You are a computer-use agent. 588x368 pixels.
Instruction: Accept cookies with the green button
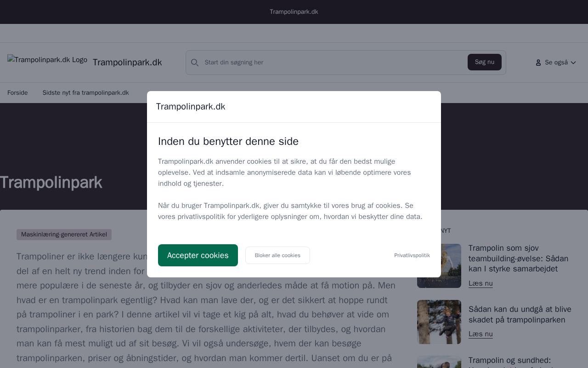198,255
